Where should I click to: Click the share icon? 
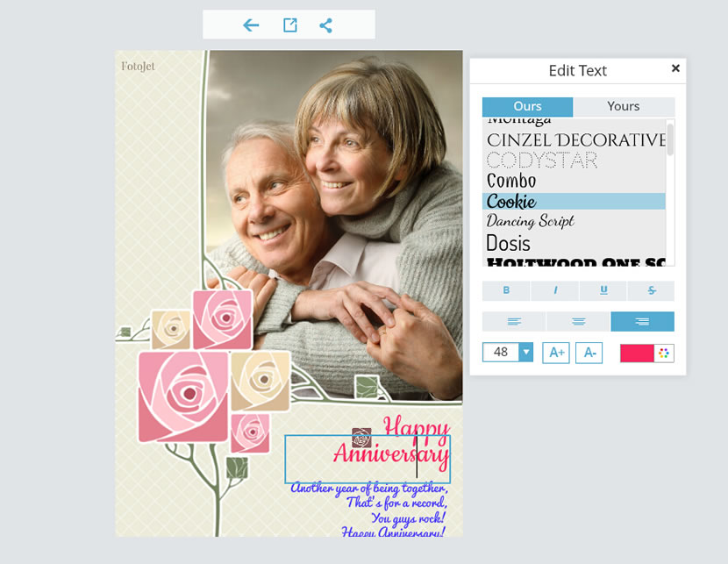click(326, 25)
